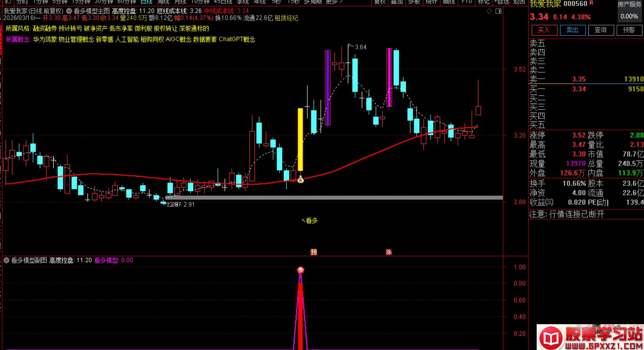Image resolution: width=644 pixels, height=350 pixels.
Task: Click the 涨停 3.52 limit-up value
Action: click(578, 135)
